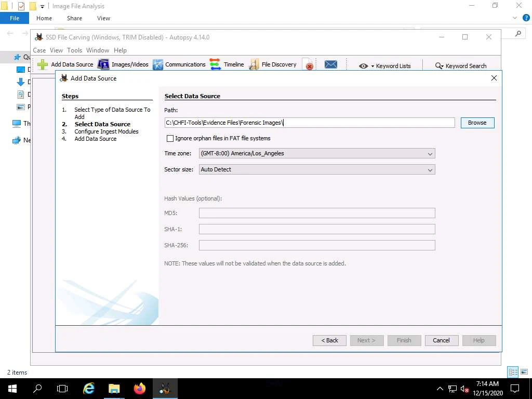Viewport: 532px width, 399px height.
Task: Click step 'Configure Ingest Modules' text
Action: pos(107,131)
